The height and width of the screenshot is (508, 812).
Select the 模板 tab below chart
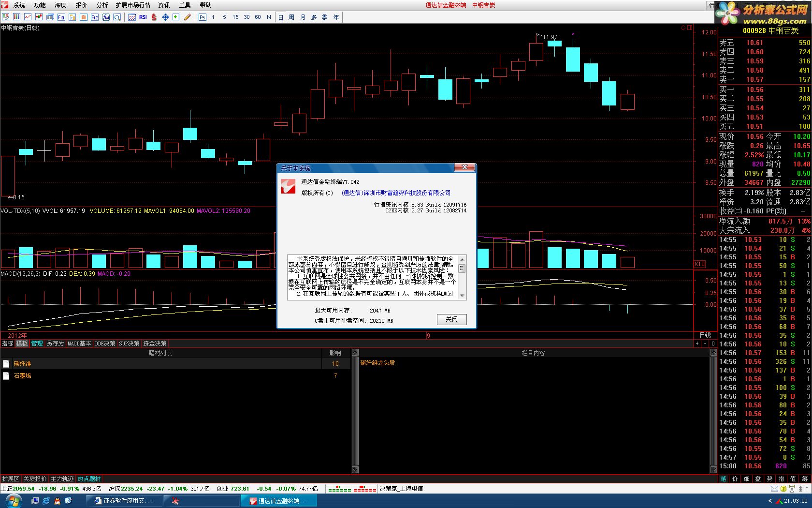click(22, 344)
